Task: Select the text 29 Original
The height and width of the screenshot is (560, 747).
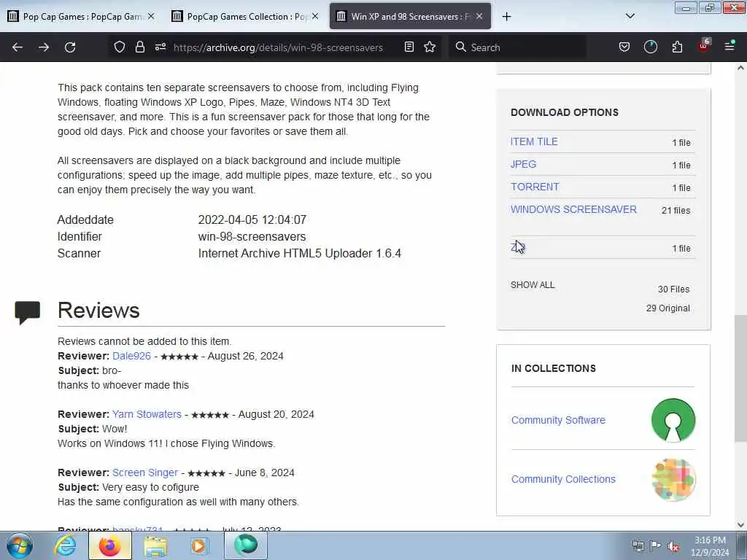Action: pos(668,308)
